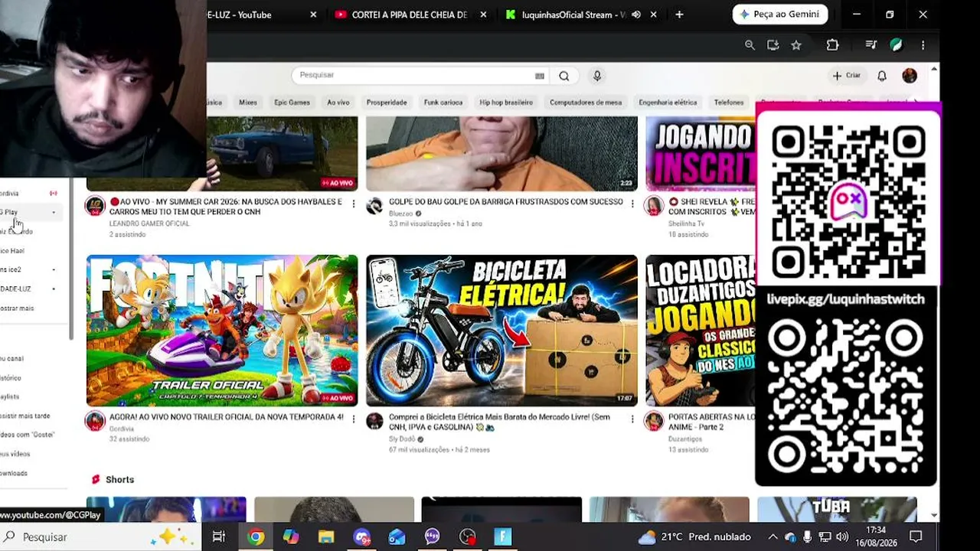Viewport: 980px width, 551px height.
Task: Open the Sheilinha Tv channel avatar
Action: [x=654, y=206]
